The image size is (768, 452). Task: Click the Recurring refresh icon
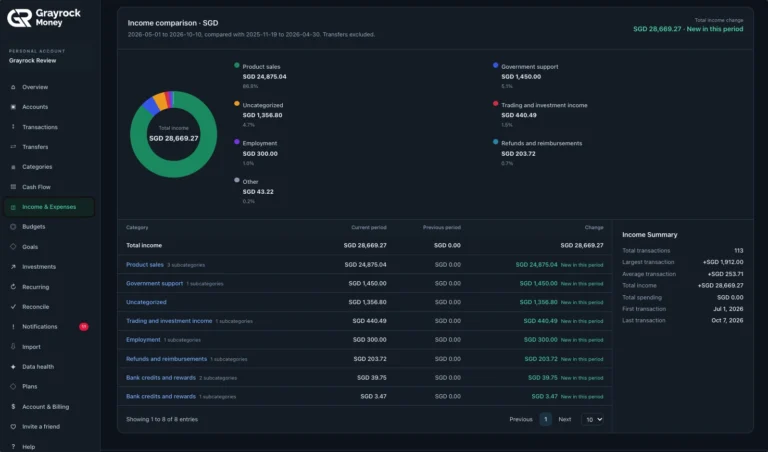click(x=13, y=287)
